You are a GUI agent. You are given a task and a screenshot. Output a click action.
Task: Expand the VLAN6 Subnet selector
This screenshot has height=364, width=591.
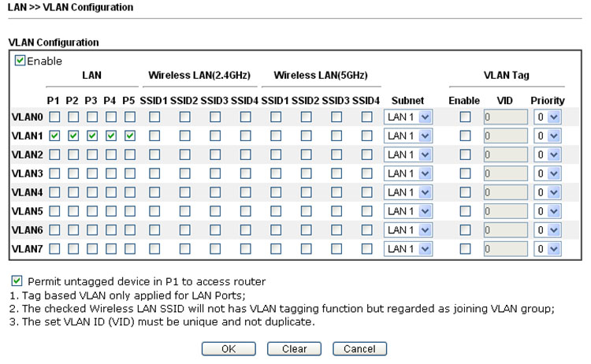tap(408, 230)
